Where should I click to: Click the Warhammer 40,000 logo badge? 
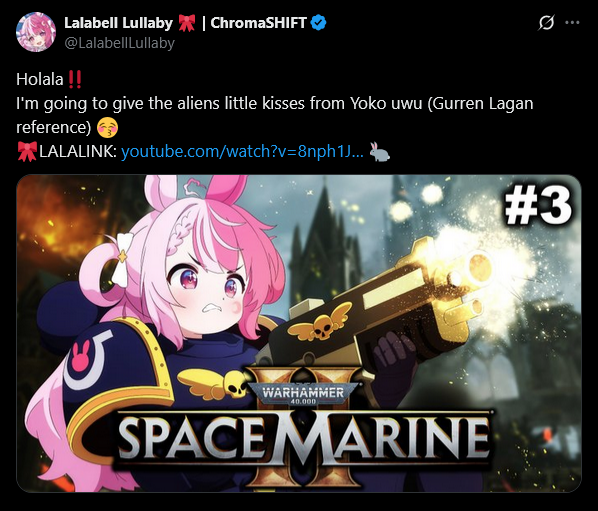pos(303,394)
